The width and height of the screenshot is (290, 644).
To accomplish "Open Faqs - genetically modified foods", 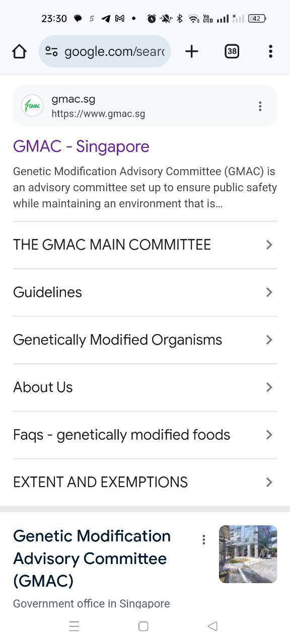I will tap(145, 435).
